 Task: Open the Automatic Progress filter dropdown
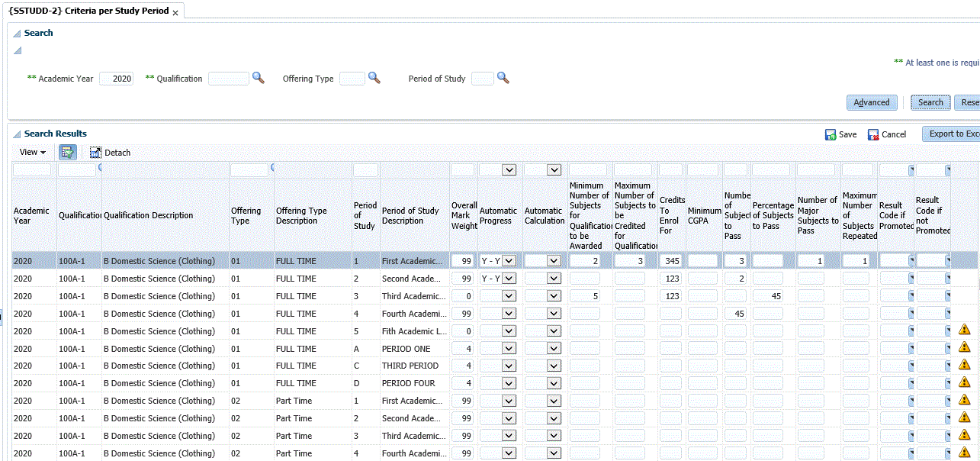tap(509, 169)
